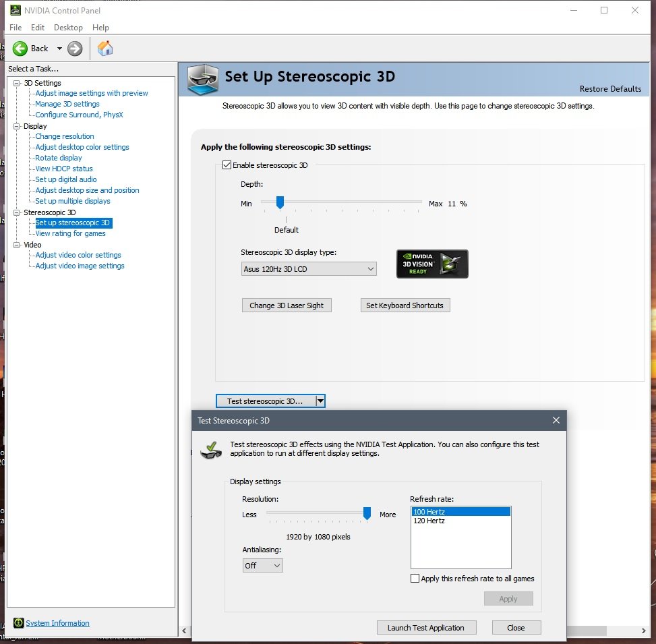Click the green Back arrow icon
The width and height of the screenshot is (656, 644).
20,49
